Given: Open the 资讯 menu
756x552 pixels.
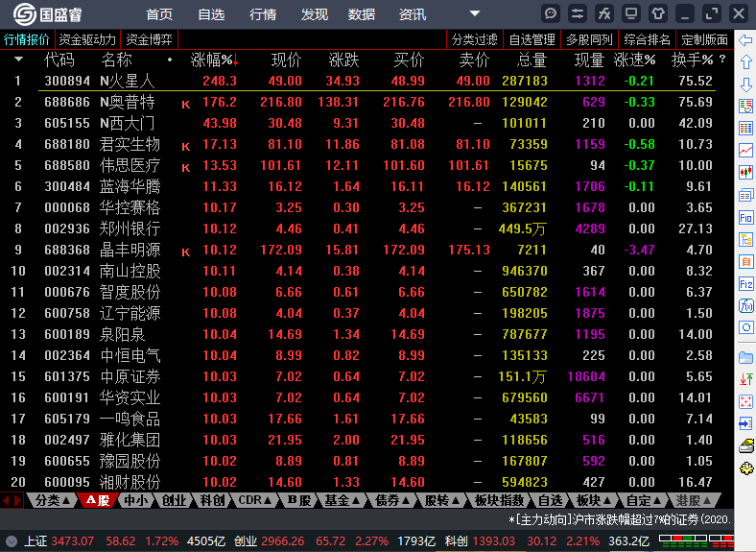Looking at the screenshot, I should coord(413,14).
